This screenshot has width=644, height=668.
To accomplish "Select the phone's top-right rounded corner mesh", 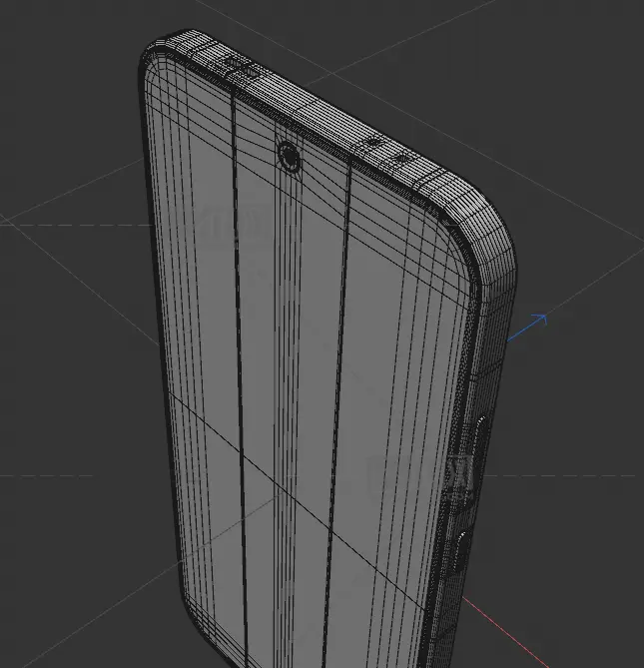I will click(479, 225).
